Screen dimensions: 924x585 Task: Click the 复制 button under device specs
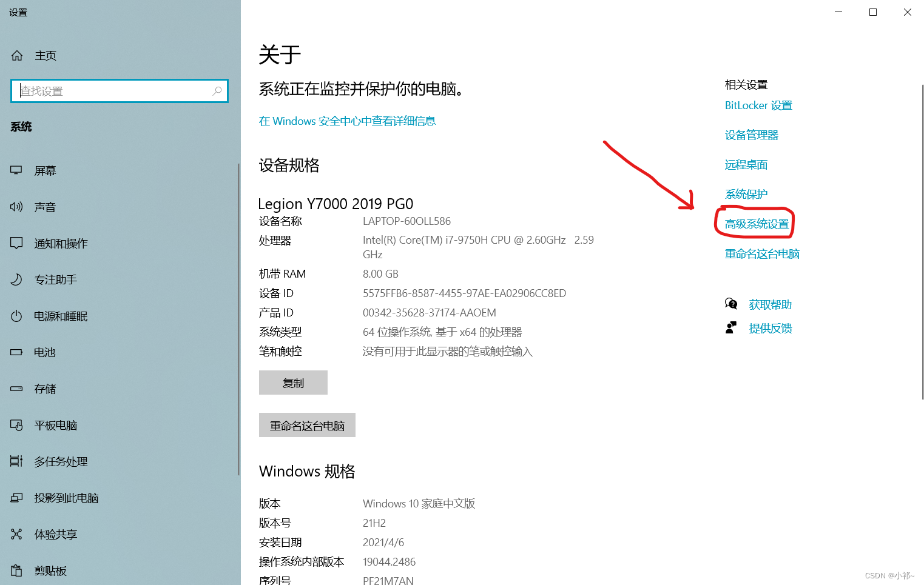(x=293, y=383)
